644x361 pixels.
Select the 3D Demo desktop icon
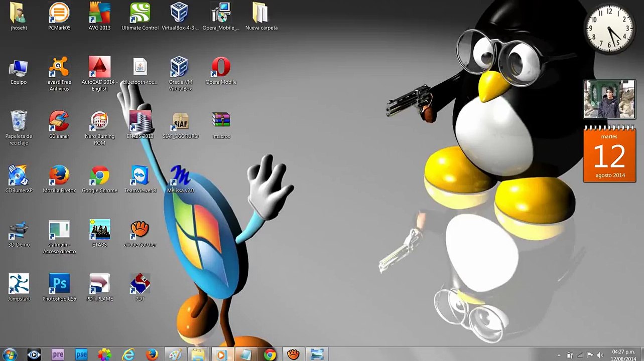(19, 234)
